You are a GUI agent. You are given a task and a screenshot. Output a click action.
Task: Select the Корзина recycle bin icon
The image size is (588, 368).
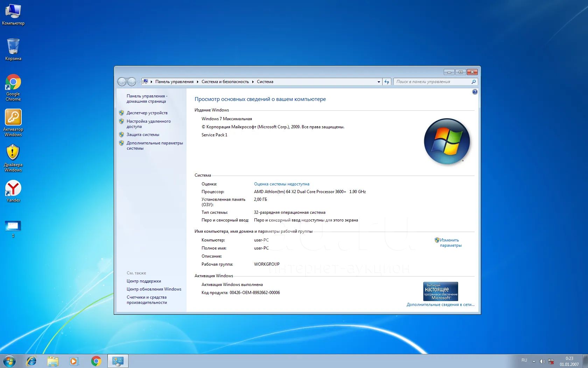click(x=13, y=49)
